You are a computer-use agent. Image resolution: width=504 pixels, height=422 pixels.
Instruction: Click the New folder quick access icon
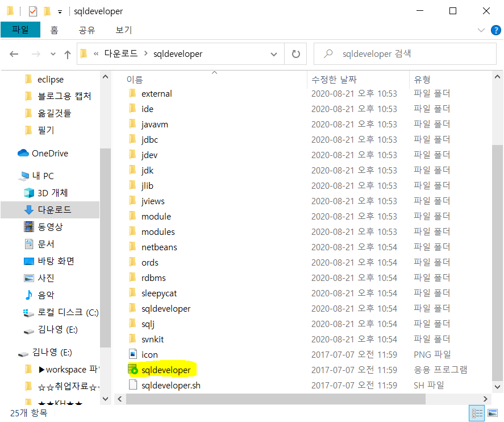(x=47, y=11)
